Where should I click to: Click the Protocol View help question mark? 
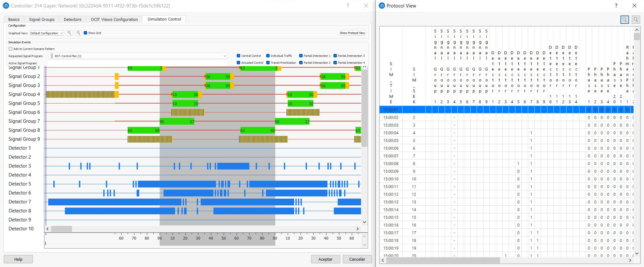(x=616, y=6)
